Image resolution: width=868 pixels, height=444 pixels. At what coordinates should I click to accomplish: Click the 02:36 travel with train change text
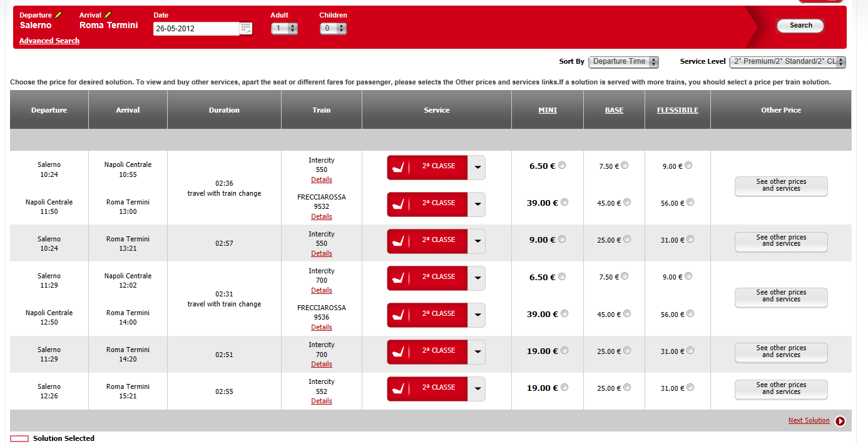pos(224,188)
